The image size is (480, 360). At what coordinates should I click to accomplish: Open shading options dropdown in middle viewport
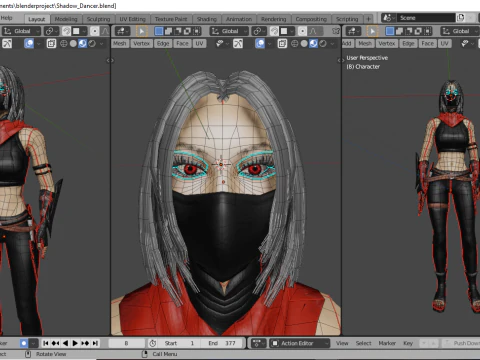click(332, 44)
